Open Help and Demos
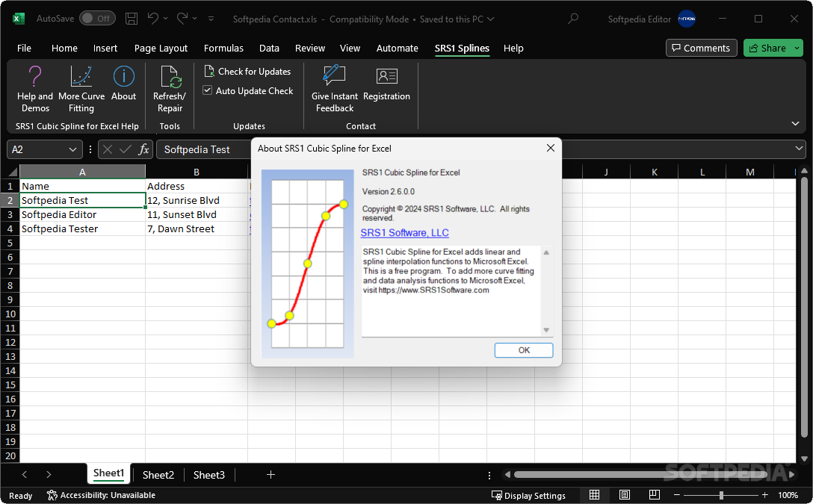Viewport: 813px width, 504px height. 34,89
